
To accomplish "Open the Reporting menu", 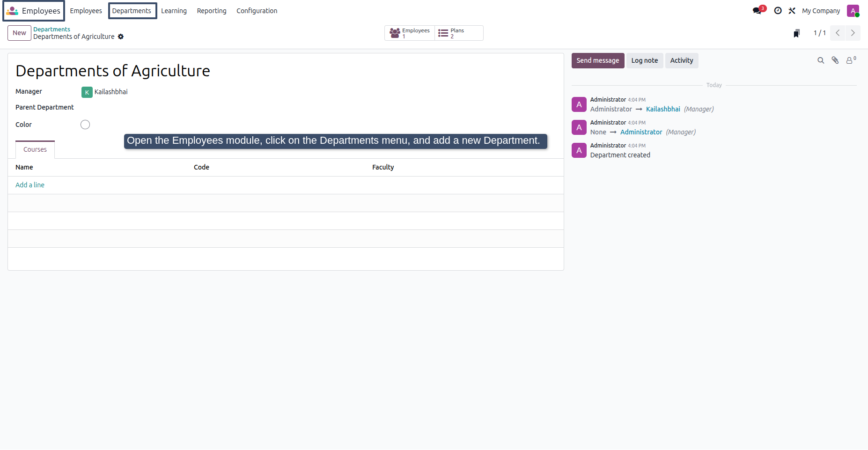I will point(212,11).
